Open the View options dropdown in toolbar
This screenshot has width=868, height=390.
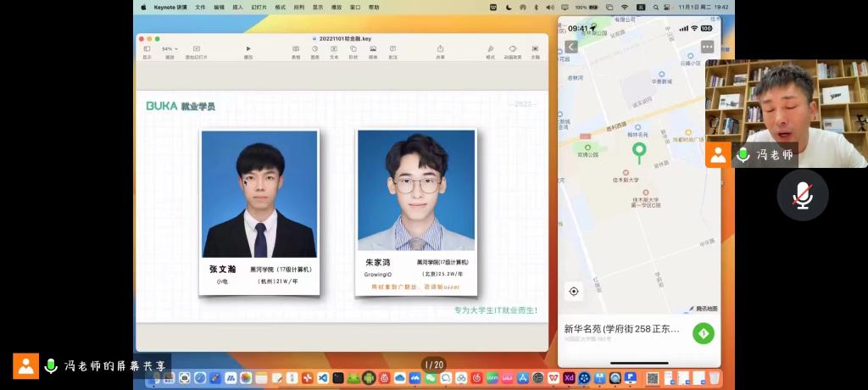coord(147,50)
